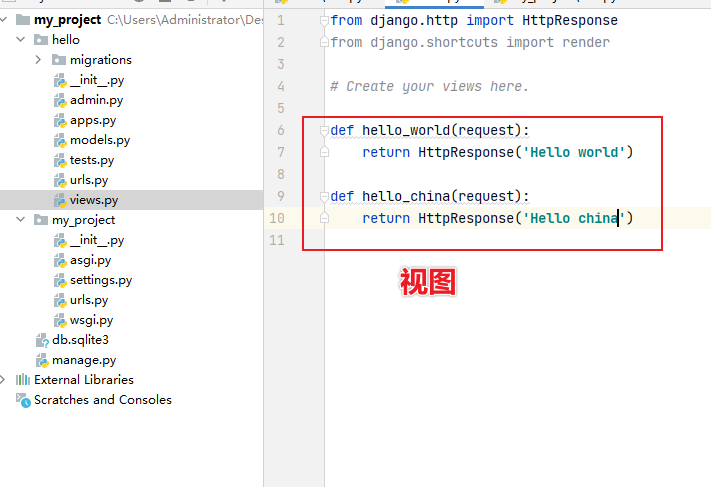Click the manage.py file icon
The height and width of the screenshot is (487, 711).
(x=42, y=360)
